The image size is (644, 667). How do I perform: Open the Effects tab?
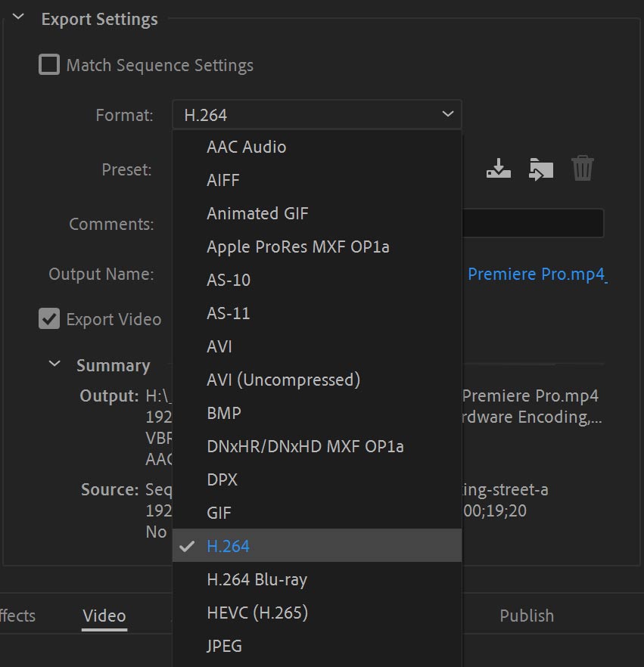click(17, 616)
